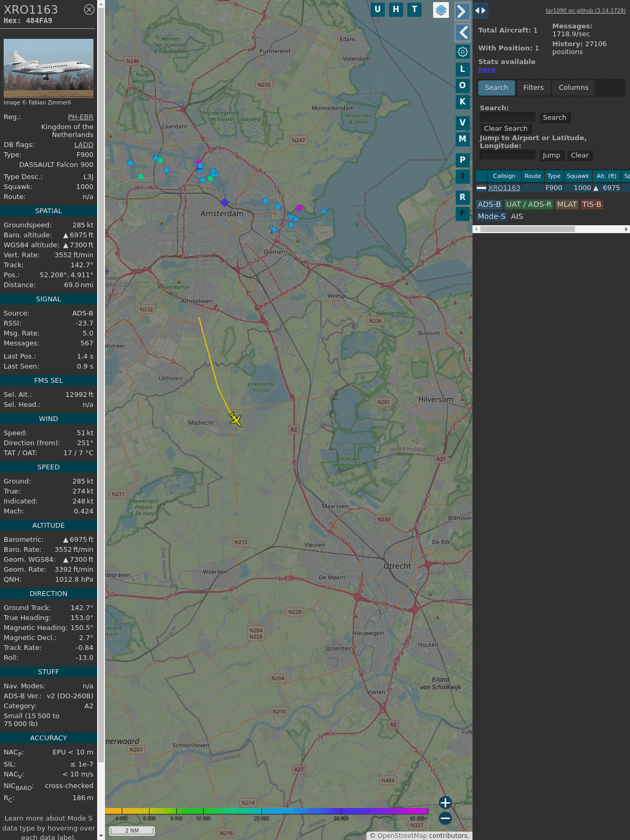Screen dimensions: 630x840
Task: Click the scrollbar left arrow
Action: pyautogui.click(x=476, y=229)
